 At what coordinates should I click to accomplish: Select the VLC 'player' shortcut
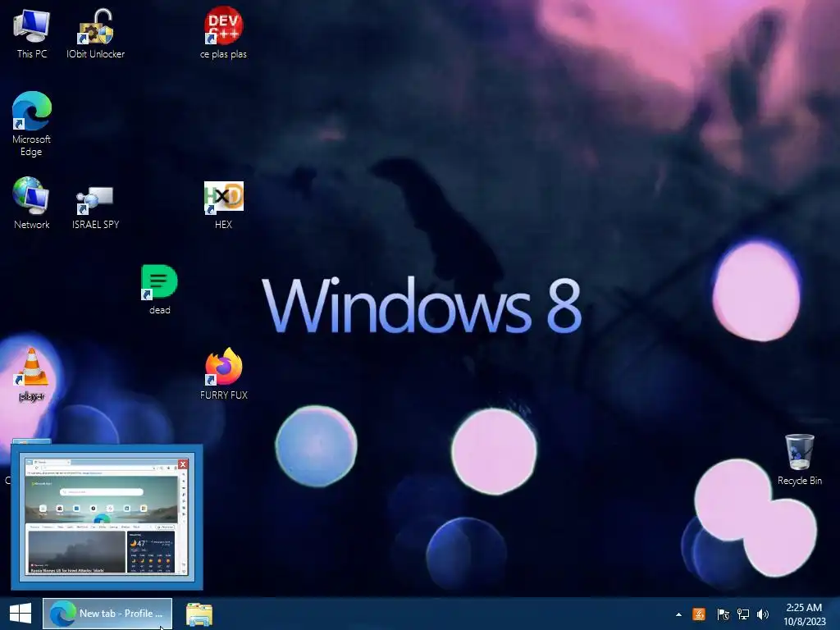point(32,374)
